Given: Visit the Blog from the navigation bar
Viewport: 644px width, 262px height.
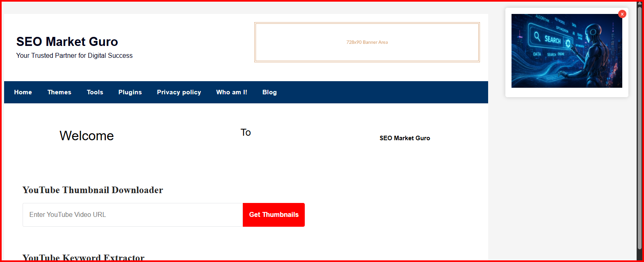Looking at the screenshot, I should [x=269, y=92].
